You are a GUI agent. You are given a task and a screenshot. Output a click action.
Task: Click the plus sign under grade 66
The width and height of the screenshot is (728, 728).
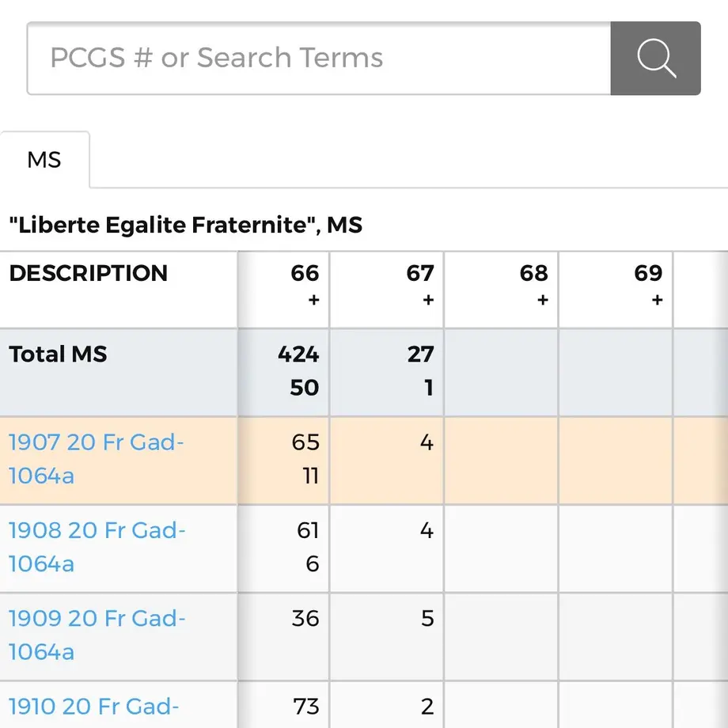click(314, 300)
